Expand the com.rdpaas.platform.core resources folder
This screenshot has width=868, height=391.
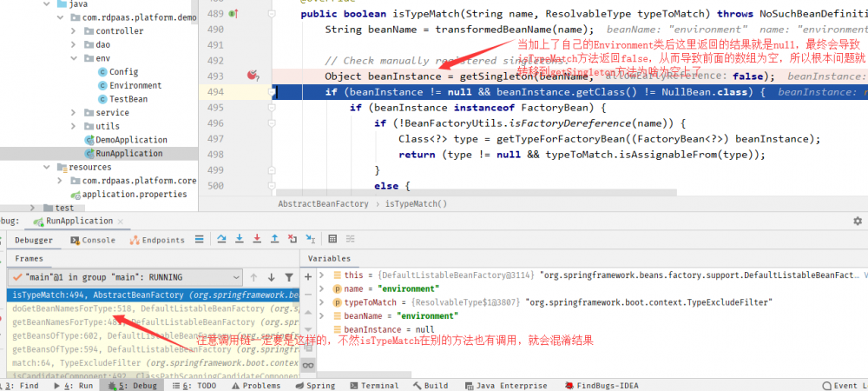tap(61, 181)
